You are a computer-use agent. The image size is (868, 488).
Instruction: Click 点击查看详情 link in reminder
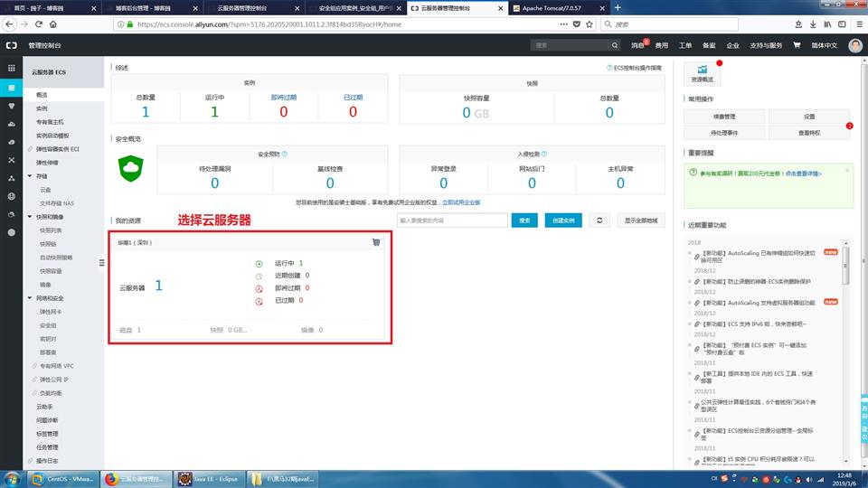click(803, 174)
